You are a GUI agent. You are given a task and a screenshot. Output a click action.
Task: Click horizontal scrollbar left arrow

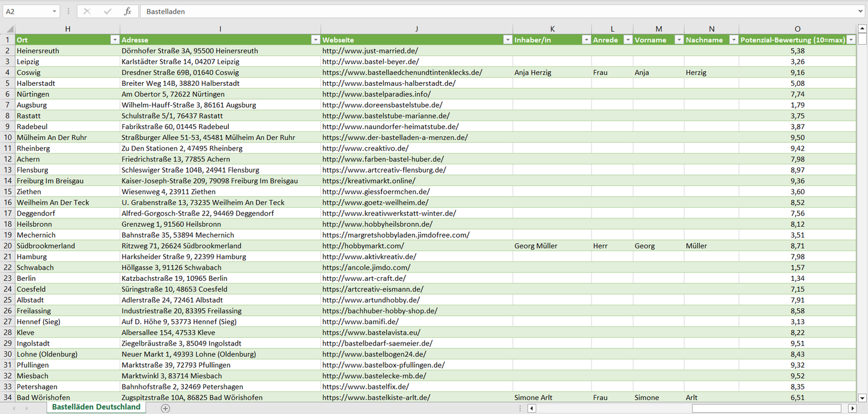click(x=532, y=409)
